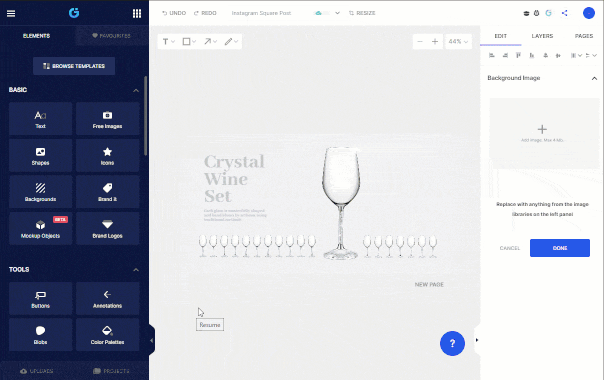Select Mockup Objects tile
This screenshot has width=604, height=380.
coord(40,229)
